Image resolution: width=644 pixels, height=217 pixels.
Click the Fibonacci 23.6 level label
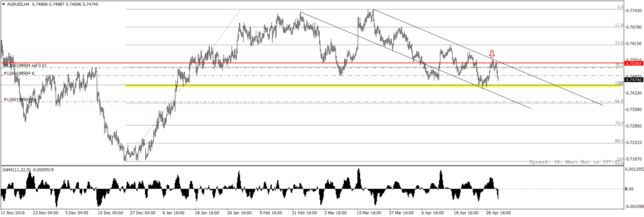tap(619, 43)
